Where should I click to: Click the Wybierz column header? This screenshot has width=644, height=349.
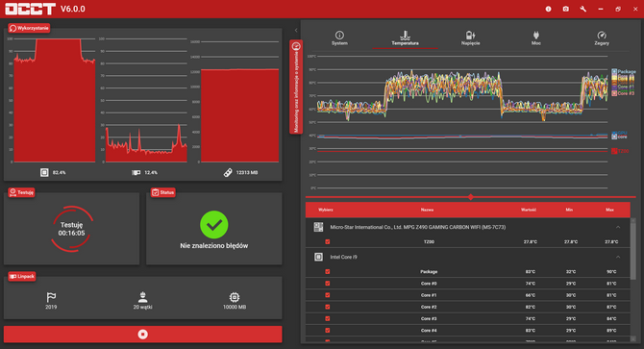point(326,210)
